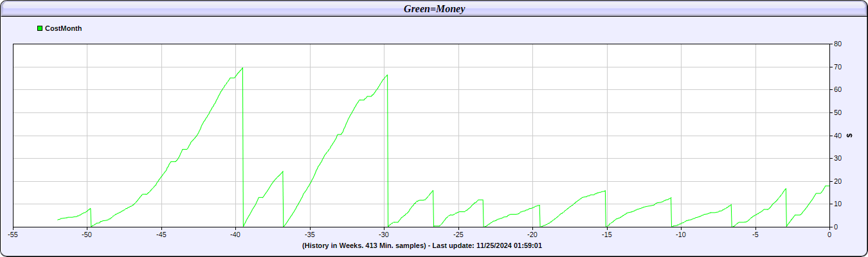Click the x-axis label -10
The height and width of the screenshot is (257, 868).
[x=681, y=235]
